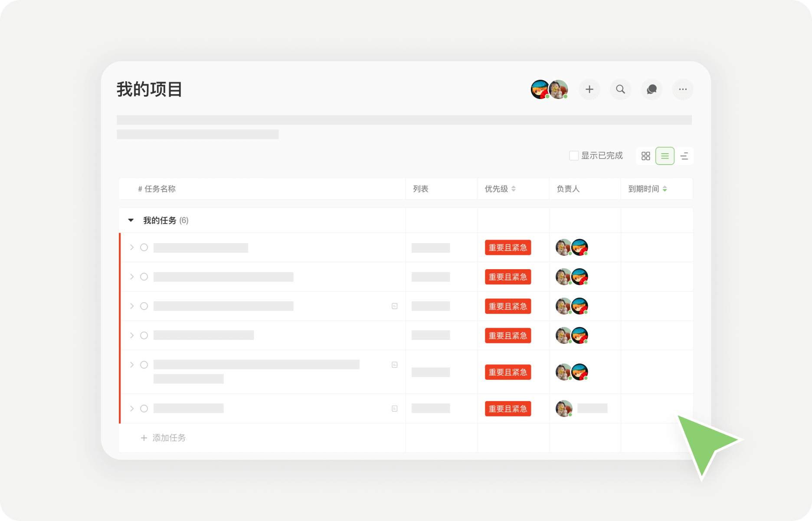The width and height of the screenshot is (812, 521).
Task: Mark the first task's circle as complete
Action: 144,247
